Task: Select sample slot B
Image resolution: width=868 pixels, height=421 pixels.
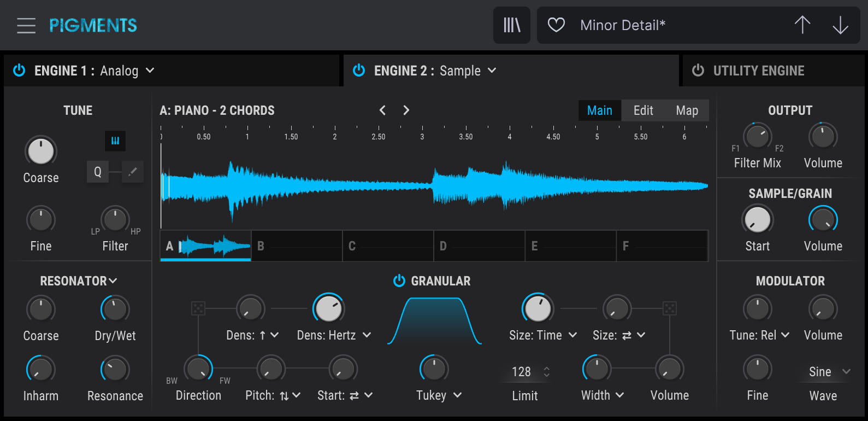Action: (x=297, y=246)
